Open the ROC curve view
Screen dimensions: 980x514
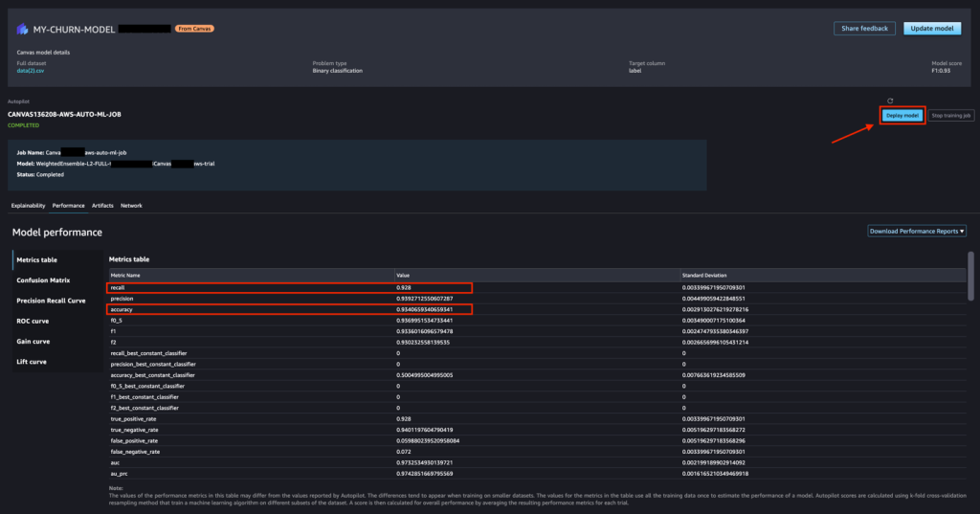[33, 322]
